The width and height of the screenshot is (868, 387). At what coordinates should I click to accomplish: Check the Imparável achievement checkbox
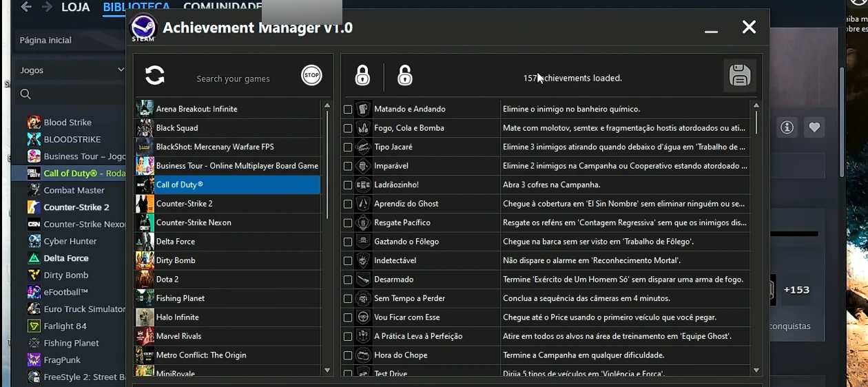click(348, 166)
